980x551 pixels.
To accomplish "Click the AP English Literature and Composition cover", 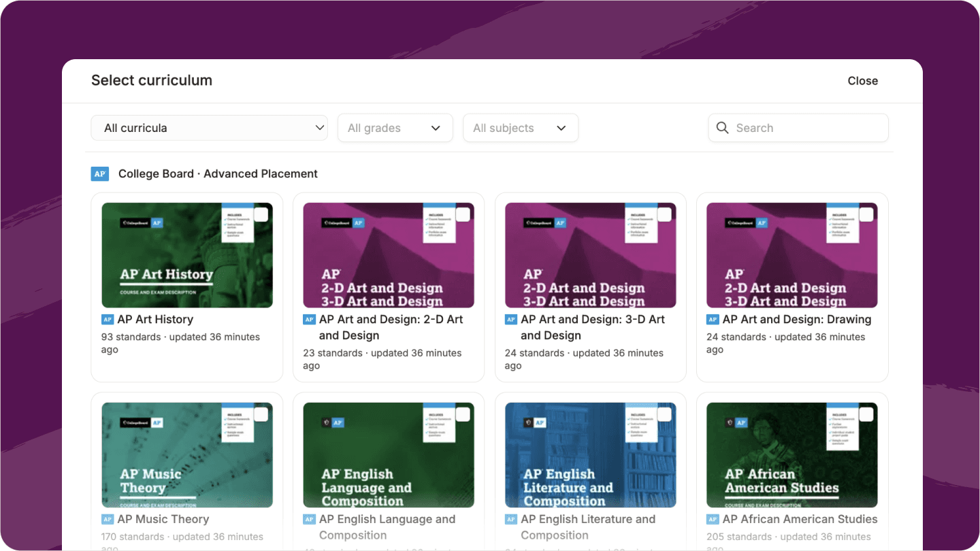I will (x=591, y=455).
